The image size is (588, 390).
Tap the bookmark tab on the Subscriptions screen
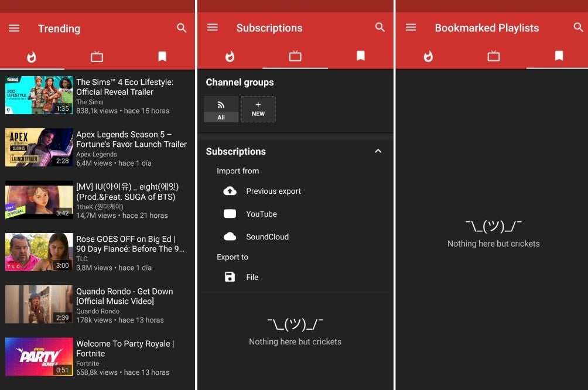(361, 56)
